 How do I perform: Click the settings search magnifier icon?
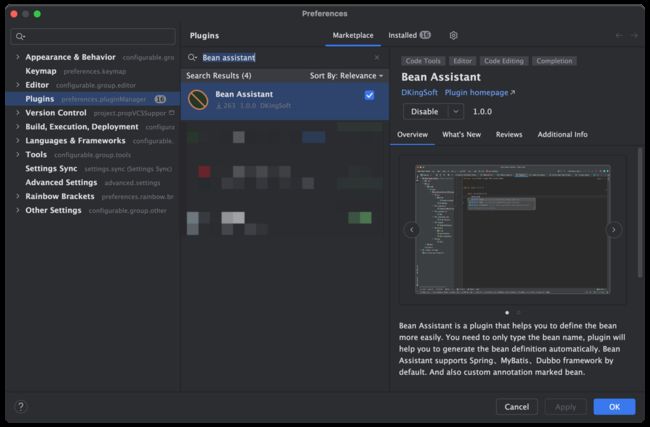point(20,36)
